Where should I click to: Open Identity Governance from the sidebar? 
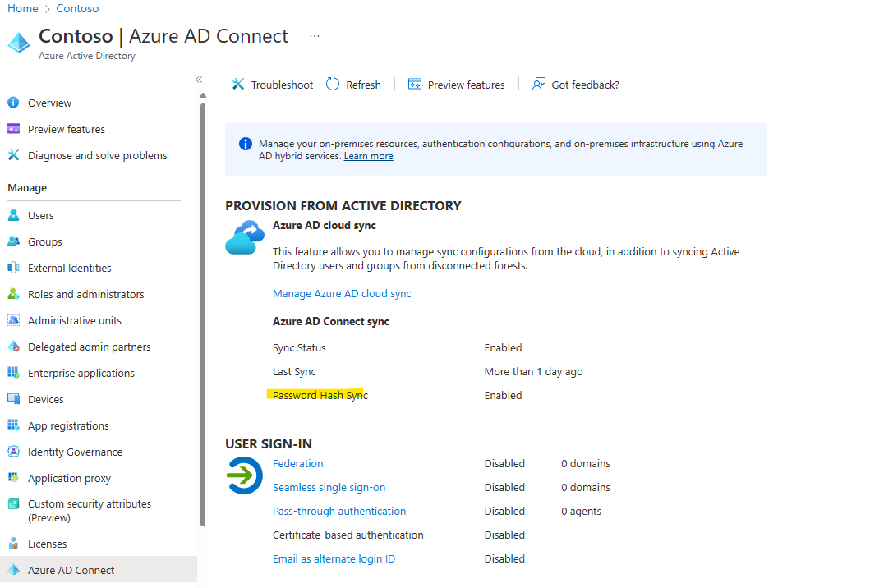(x=18, y=452)
